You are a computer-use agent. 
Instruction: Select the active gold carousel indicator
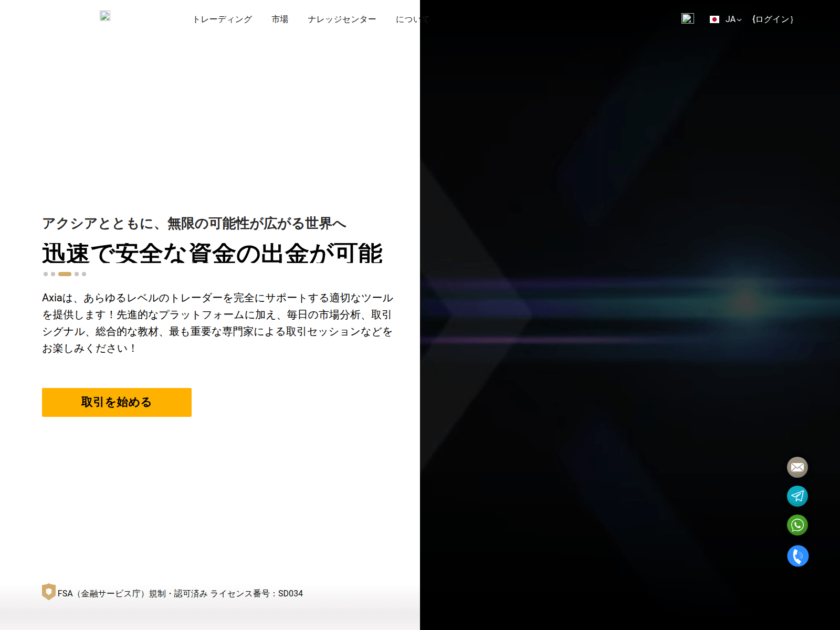(x=65, y=274)
